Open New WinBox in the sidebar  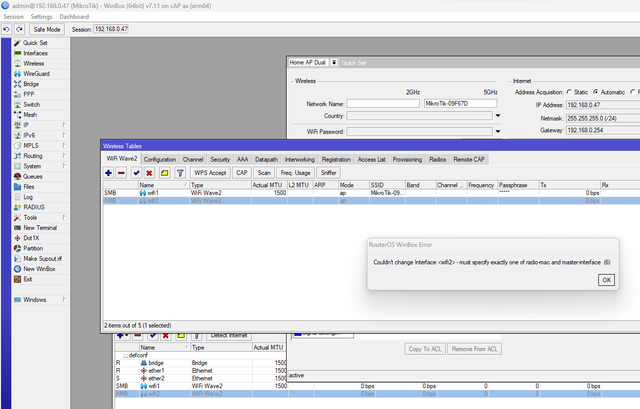click(39, 269)
